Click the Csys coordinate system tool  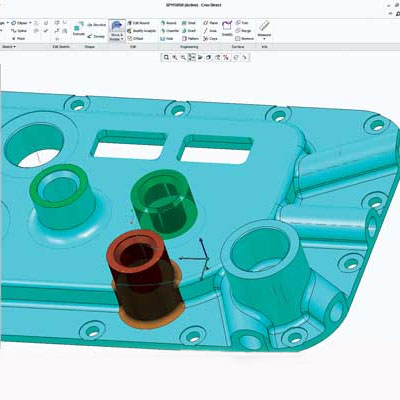point(210,39)
